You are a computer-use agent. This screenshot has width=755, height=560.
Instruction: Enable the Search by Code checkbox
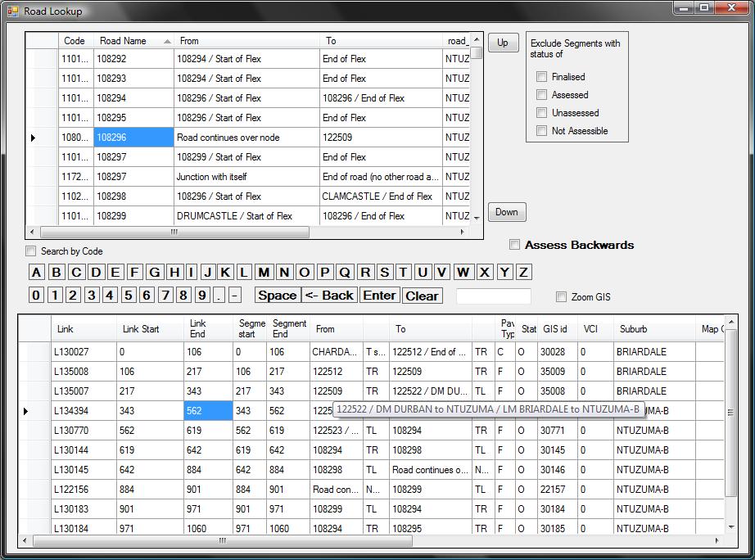31,251
